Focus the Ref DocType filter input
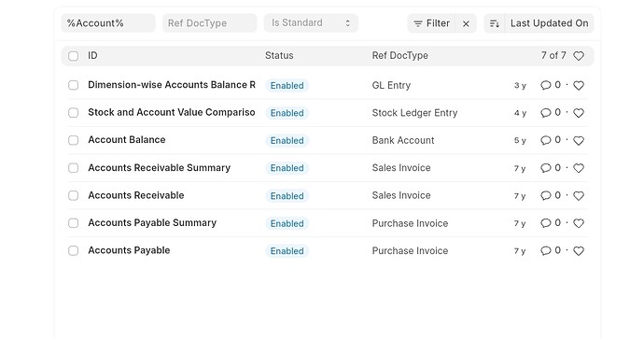Screen dimensions: 644x339 [x=210, y=23]
